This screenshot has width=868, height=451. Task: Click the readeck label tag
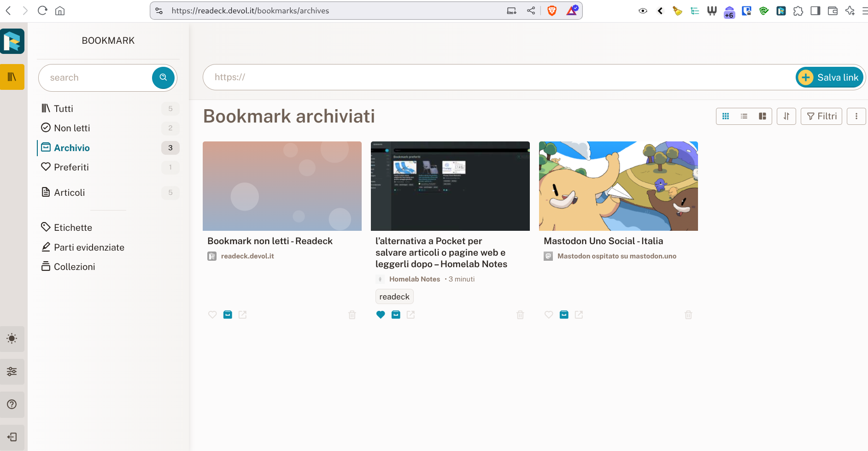(394, 297)
